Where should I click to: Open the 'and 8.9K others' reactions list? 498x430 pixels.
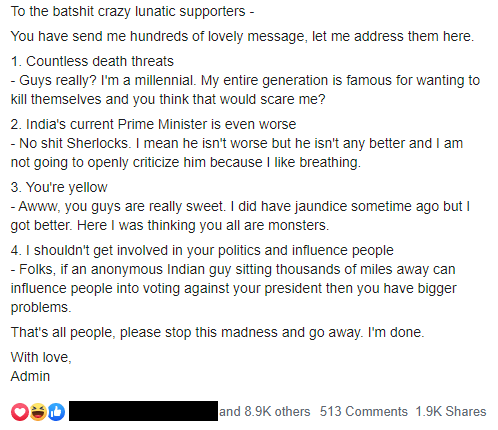click(x=265, y=411)
